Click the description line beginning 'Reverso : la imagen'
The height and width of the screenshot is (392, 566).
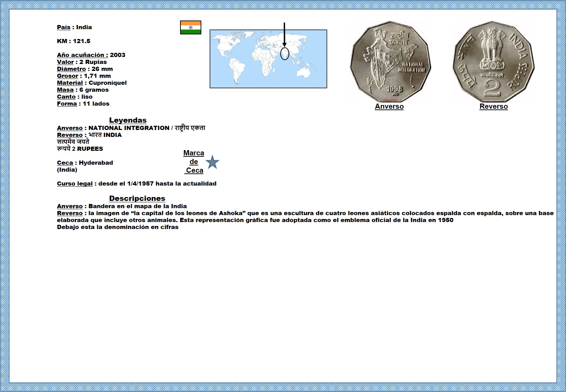click(305, 213)
